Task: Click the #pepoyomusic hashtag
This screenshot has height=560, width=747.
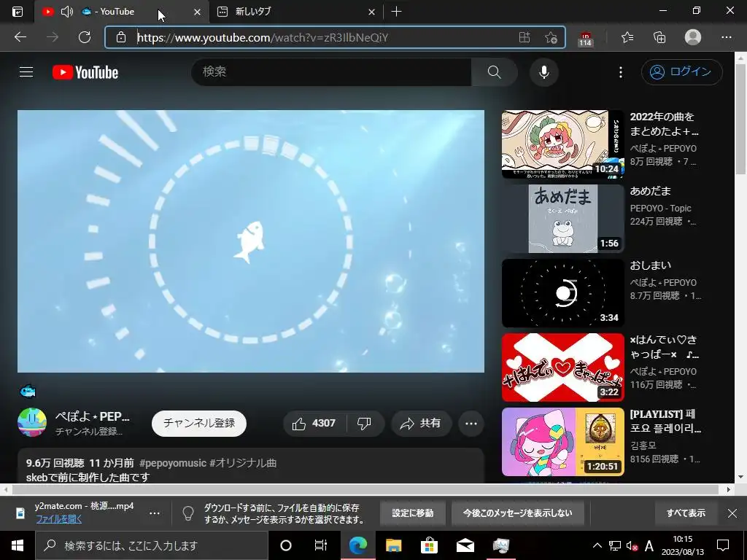Action: click(173, 463)
